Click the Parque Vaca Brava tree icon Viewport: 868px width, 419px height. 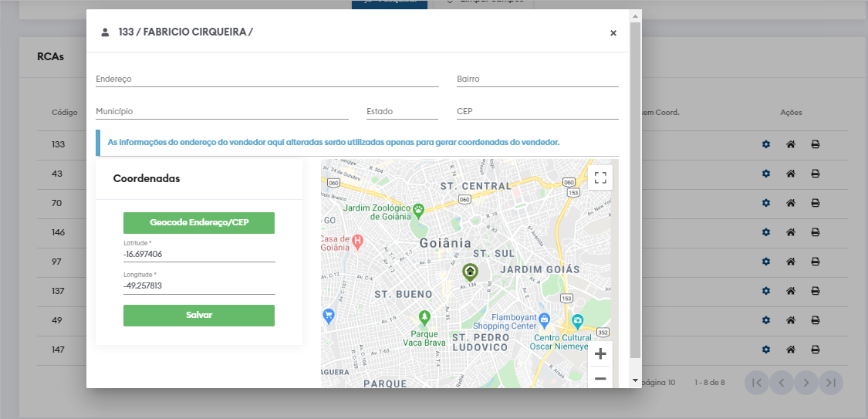pyautogui.click(x=424, y=317)
